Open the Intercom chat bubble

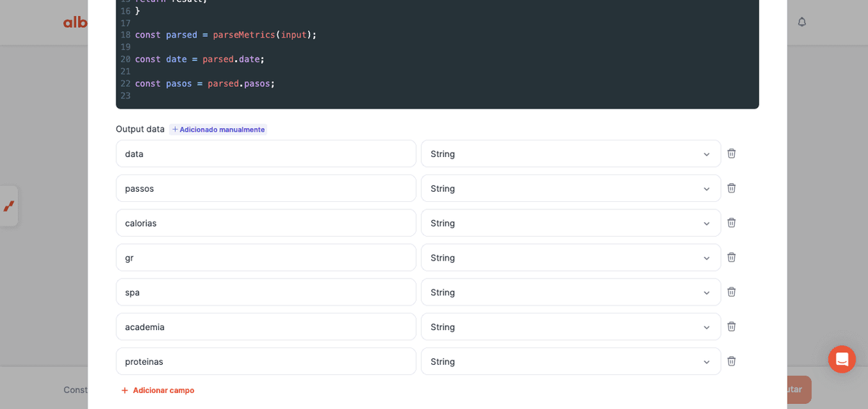(x=842, y=359)
